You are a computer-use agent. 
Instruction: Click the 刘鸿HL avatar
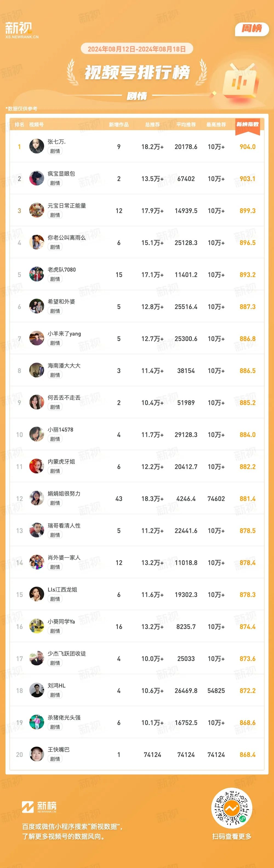[36, 691]
